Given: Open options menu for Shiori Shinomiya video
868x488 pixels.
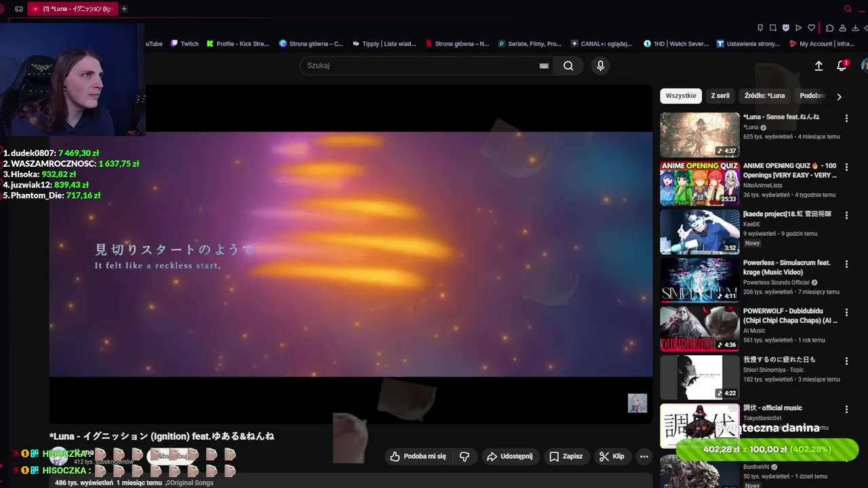Looking at the screenshot, I should (x=846, y=361).
